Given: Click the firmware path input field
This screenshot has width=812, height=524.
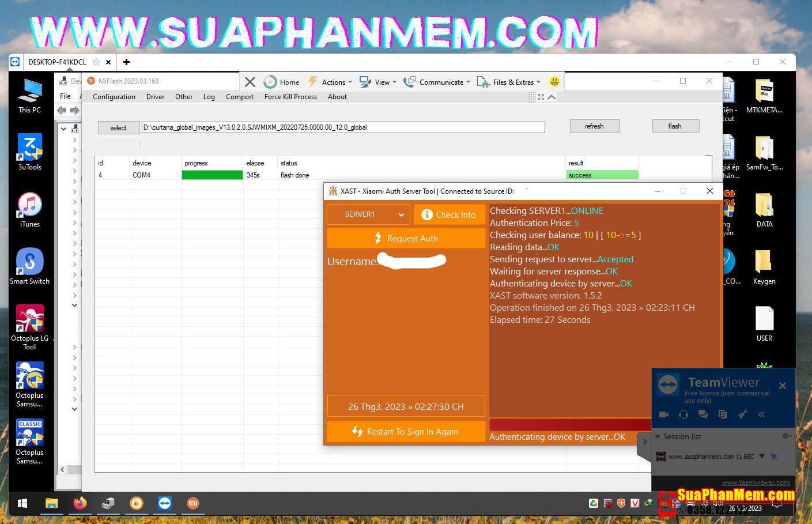Looking at the screenshot, I should 343,127.
